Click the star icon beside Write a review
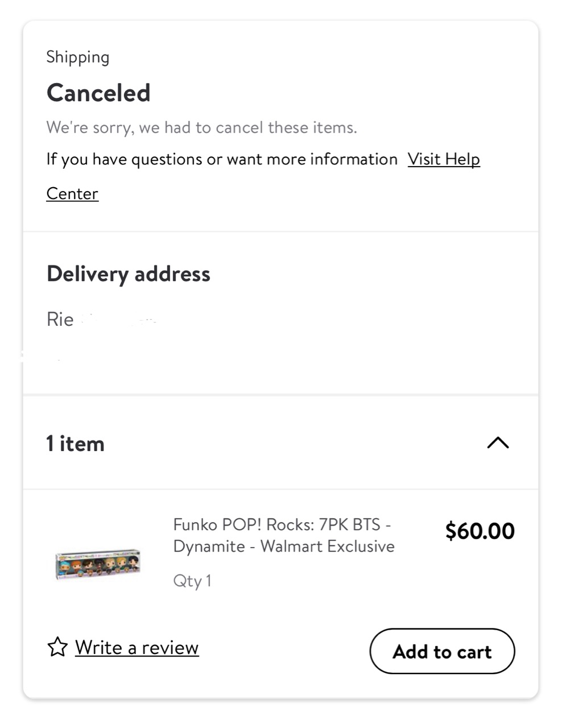The image size is (562, 728). tap(57, 647)
